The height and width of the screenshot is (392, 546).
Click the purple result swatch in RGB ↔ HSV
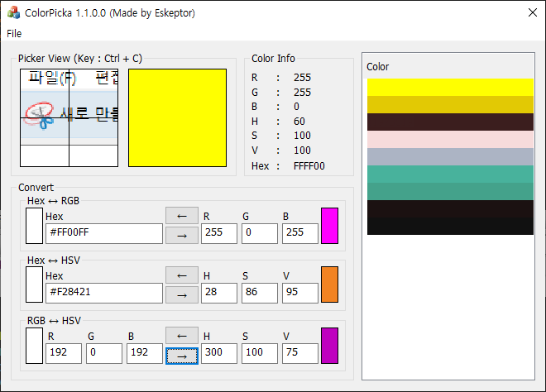click(x=329, y=346)
